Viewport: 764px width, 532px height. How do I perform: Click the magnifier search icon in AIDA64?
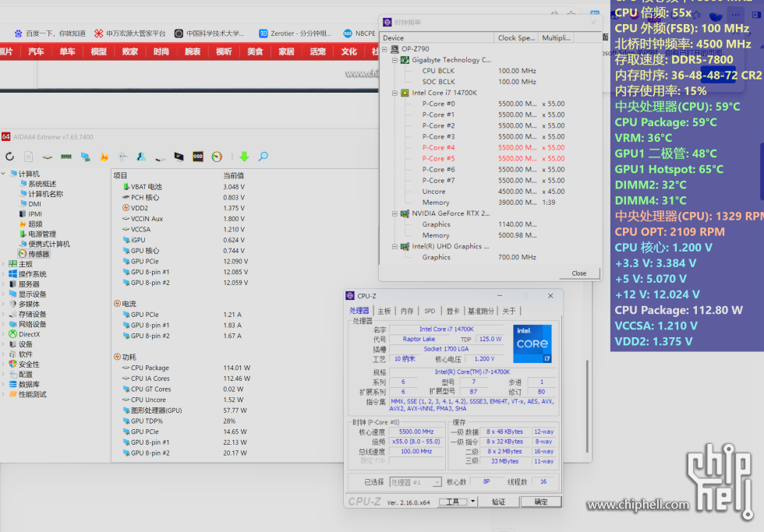click(x=264, y=157)
